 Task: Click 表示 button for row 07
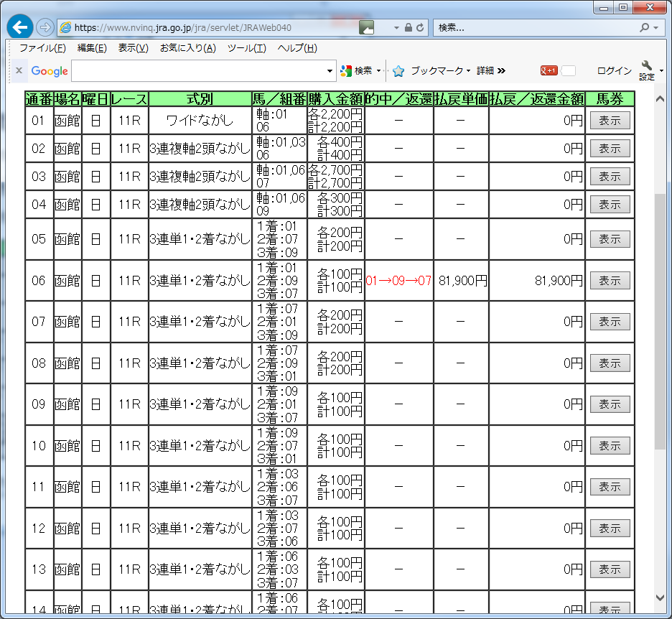tap(610, 322)
